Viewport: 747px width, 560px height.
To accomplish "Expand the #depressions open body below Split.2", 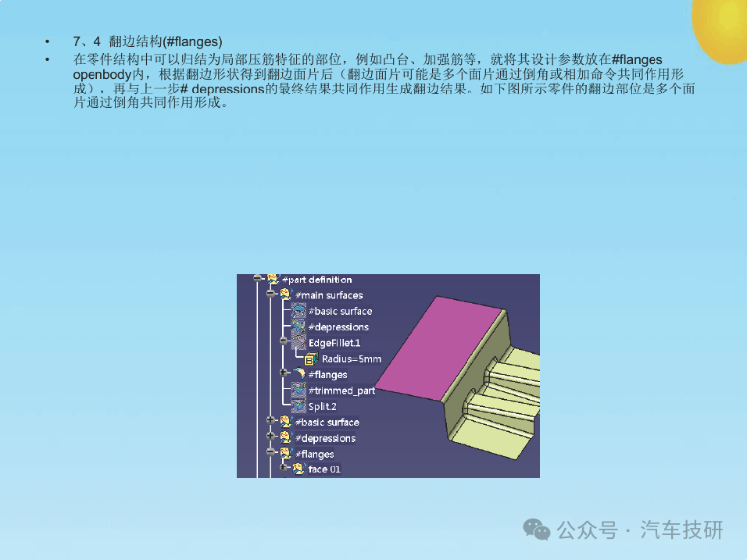I will tap(270, 436).
